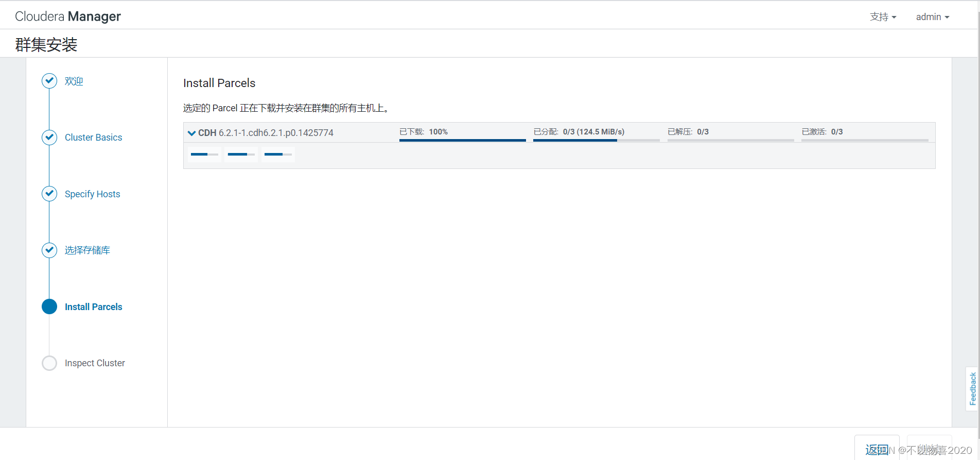The height and width of the screenshot is (460, 980).
Task: Click the Specify Hosts step checkmark circle
Action: [49, 194]
